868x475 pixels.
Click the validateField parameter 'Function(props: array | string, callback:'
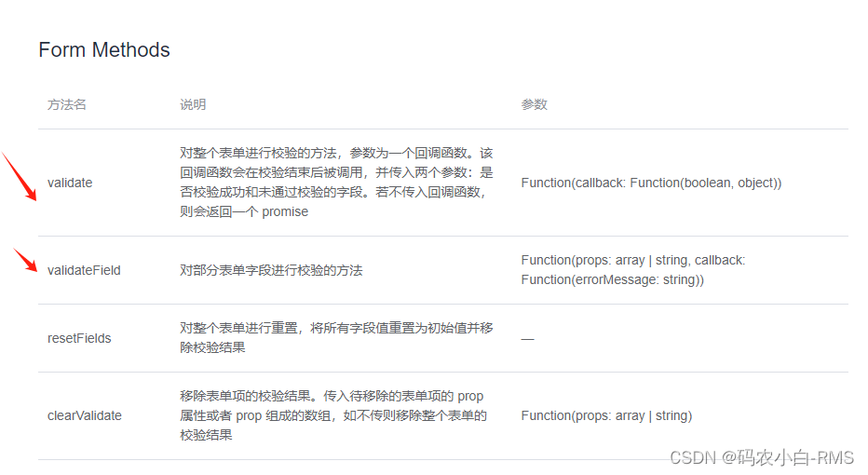point(632,270)
